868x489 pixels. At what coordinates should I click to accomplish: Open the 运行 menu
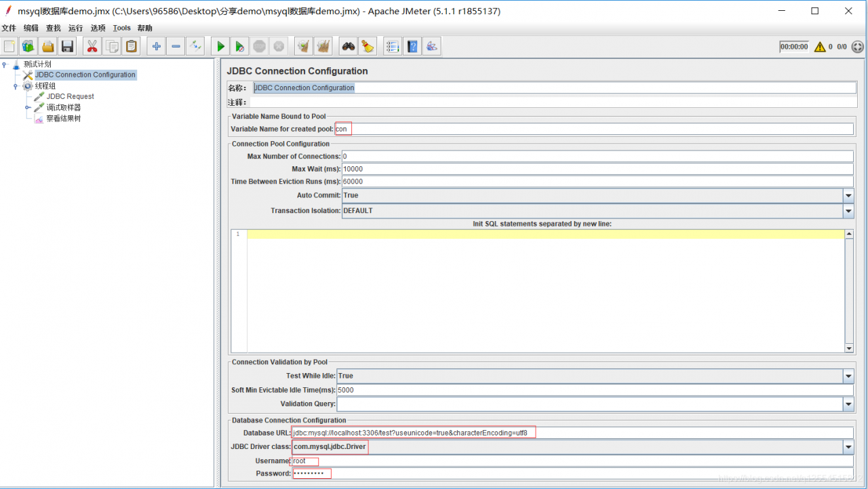click(75, 28)
